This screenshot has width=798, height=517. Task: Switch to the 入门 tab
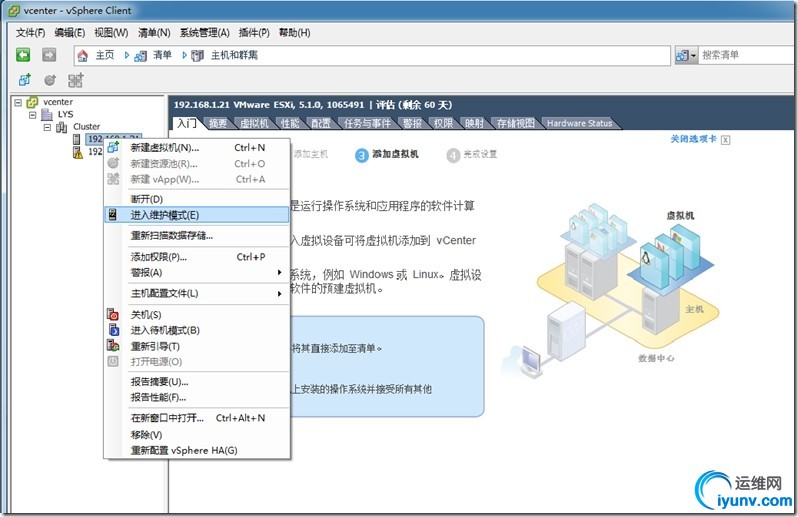pos(187,123)
